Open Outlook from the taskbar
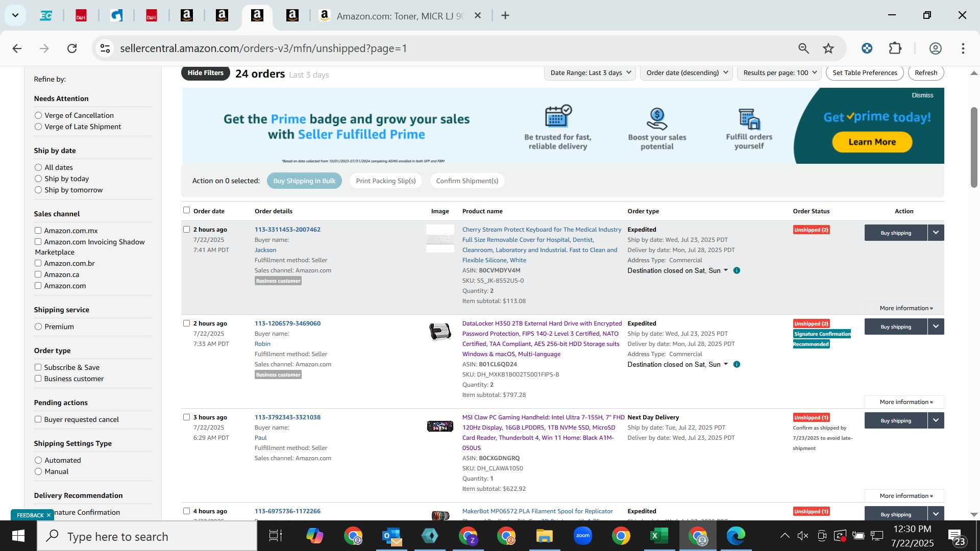The width and height of the screenshot is (980, 551). click(391, 536)
